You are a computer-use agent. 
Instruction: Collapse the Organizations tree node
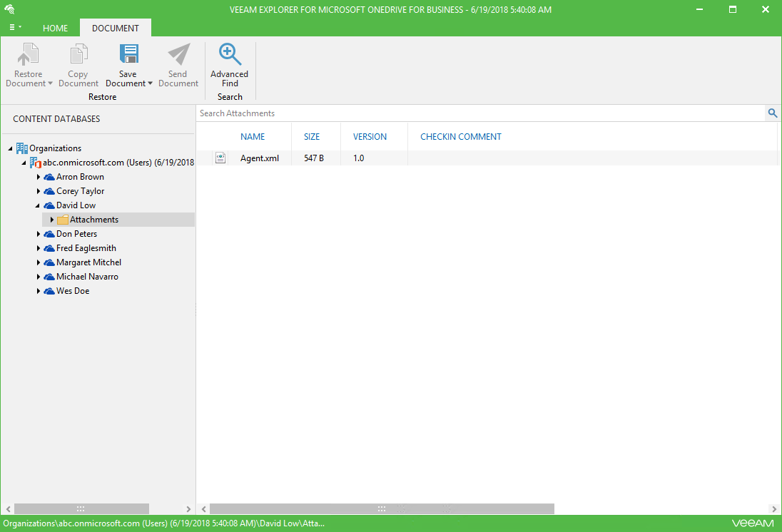(11, 148)
